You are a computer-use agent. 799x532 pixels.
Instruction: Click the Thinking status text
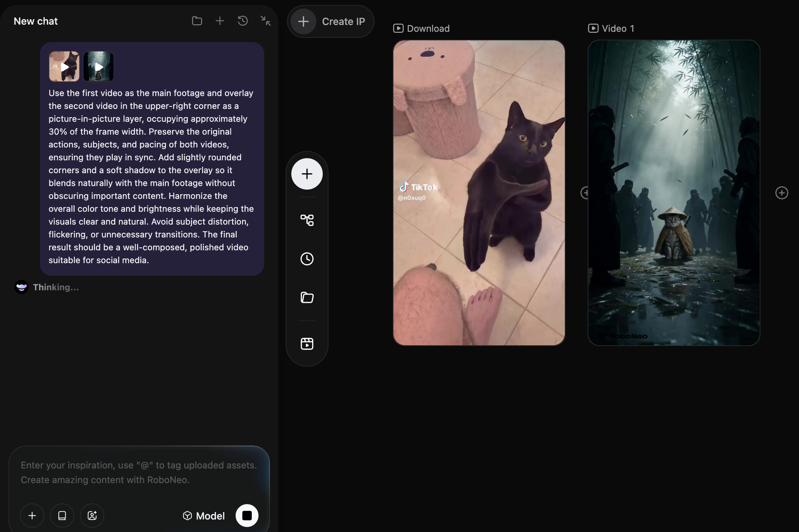coord(56,287)
